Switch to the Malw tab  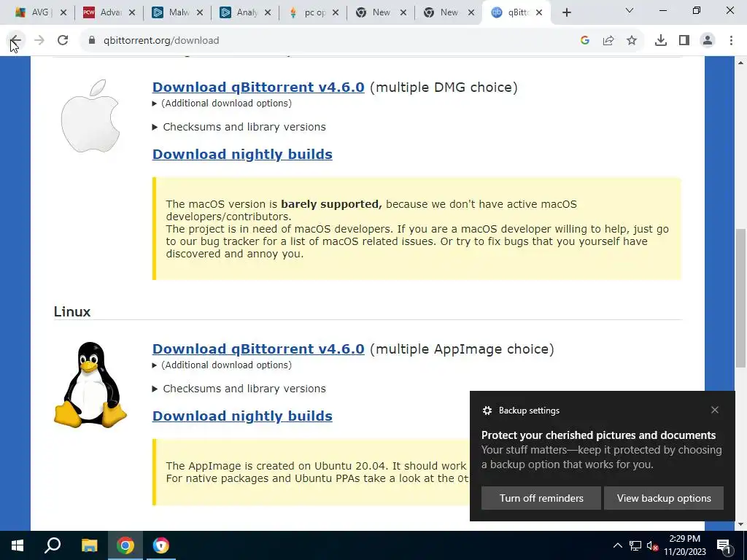click(177, 13)
